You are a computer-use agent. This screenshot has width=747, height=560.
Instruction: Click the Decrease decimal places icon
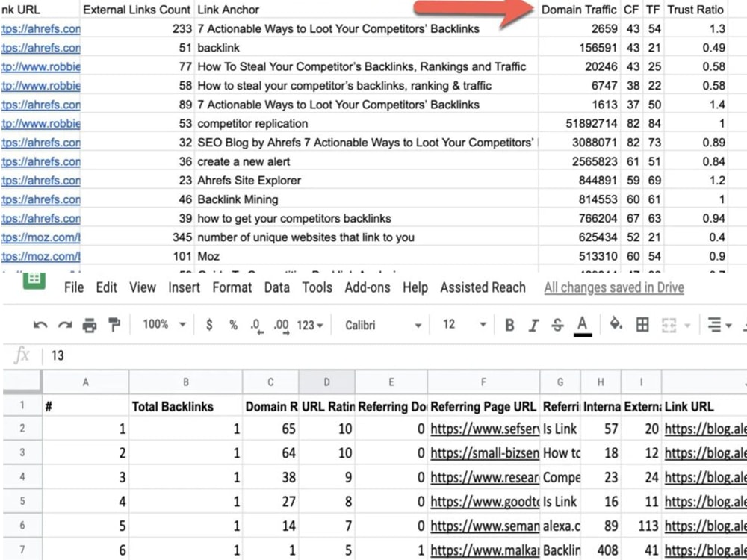tap(257, 326)
